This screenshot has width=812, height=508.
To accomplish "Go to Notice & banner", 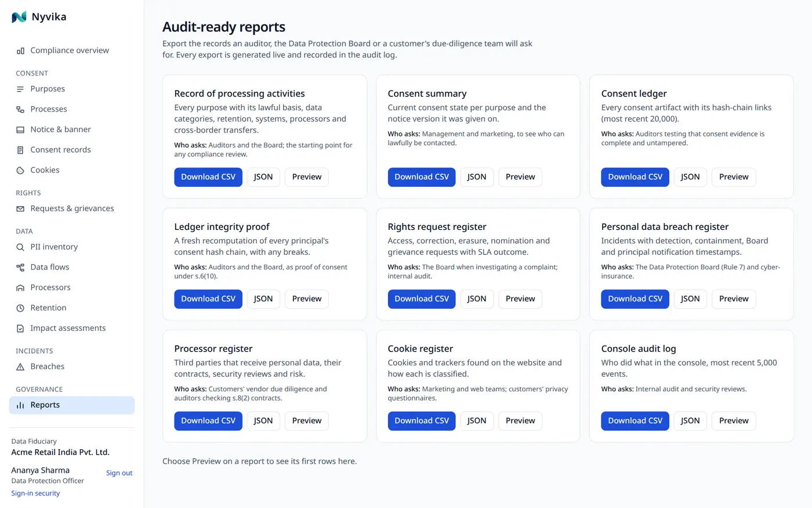I will [x=72, y=129].
